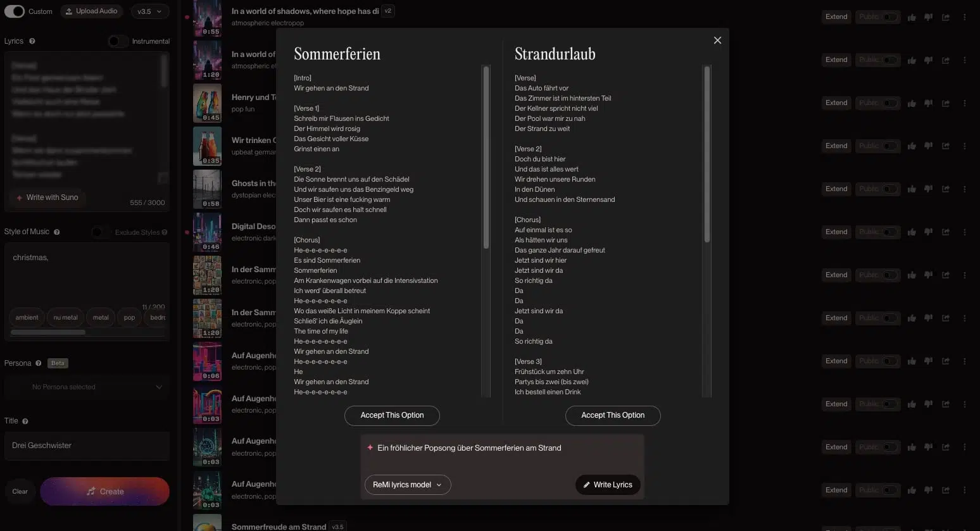Click the pencil icon on Write Lyrics
The width and height of the screenshot is (980, 531).
coord(586,485)
